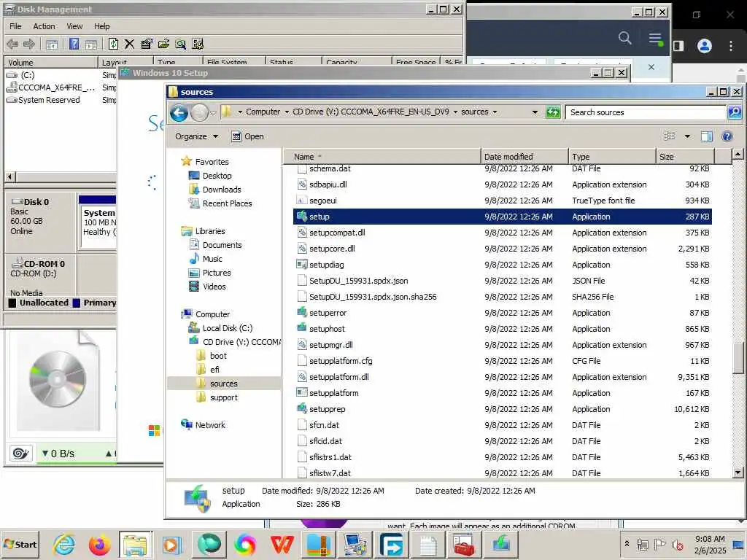Launch Firefox from the taskbar
The width and height of the screenshot is (747, 560).
[99, 545]
